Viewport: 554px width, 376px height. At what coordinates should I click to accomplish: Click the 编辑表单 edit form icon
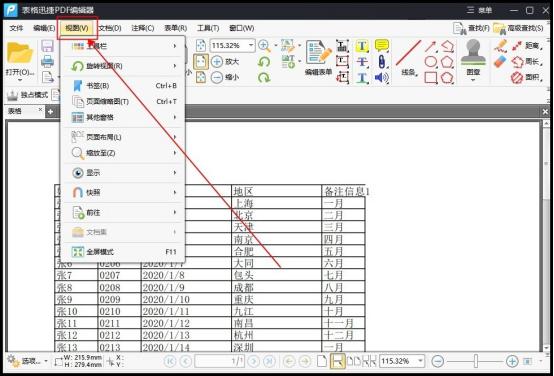coord(318,57)
